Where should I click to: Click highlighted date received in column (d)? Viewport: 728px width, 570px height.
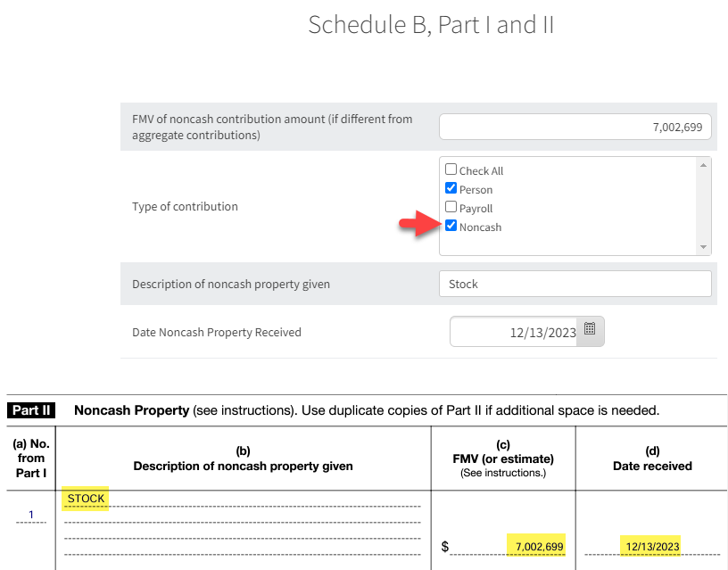point(653,546)
